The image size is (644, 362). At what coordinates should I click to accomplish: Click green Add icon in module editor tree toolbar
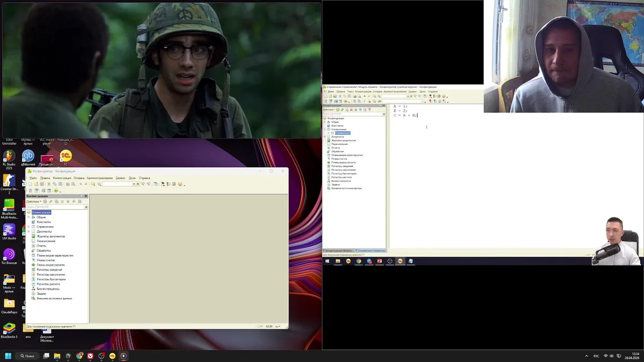pyautogui.click(x=338, y=110)
